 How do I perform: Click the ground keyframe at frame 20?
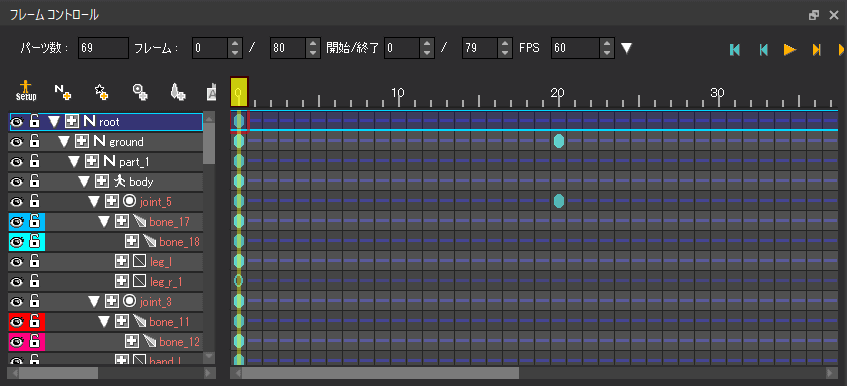click(x=559, y=141)
